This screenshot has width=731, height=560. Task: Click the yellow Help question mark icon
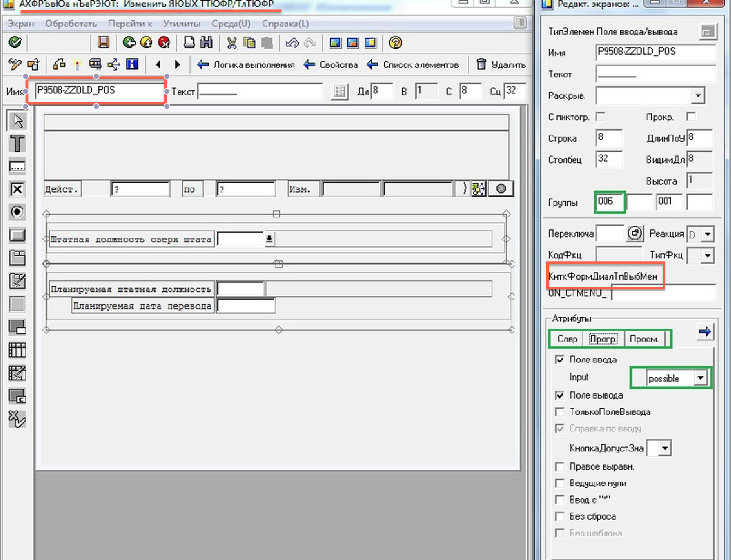click(395, 43)
